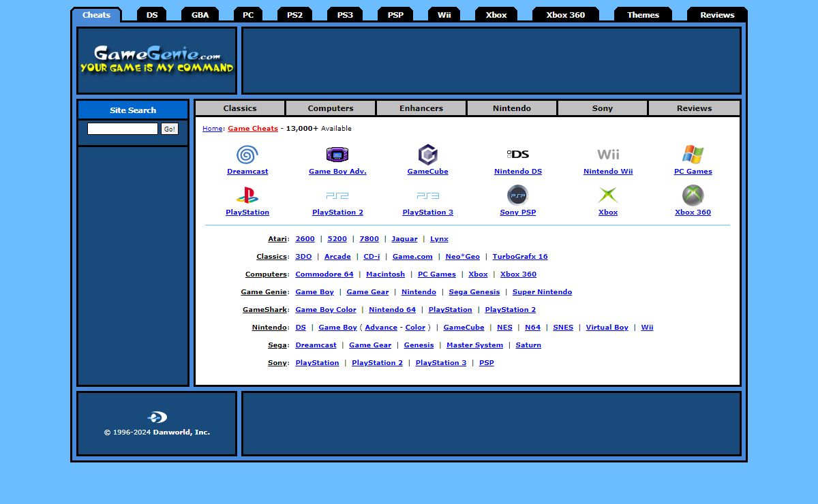Open the Wii top tab
This screenshot has height=504, width=818.
tap(444, 15)
